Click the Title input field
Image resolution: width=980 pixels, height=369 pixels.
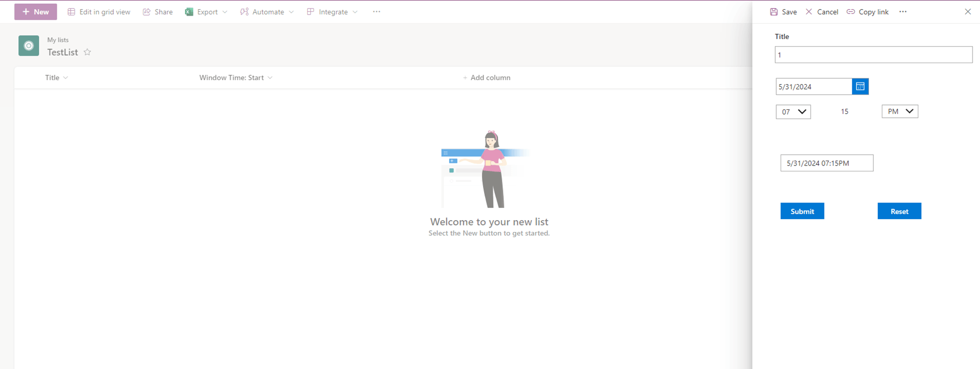(873, 55)
